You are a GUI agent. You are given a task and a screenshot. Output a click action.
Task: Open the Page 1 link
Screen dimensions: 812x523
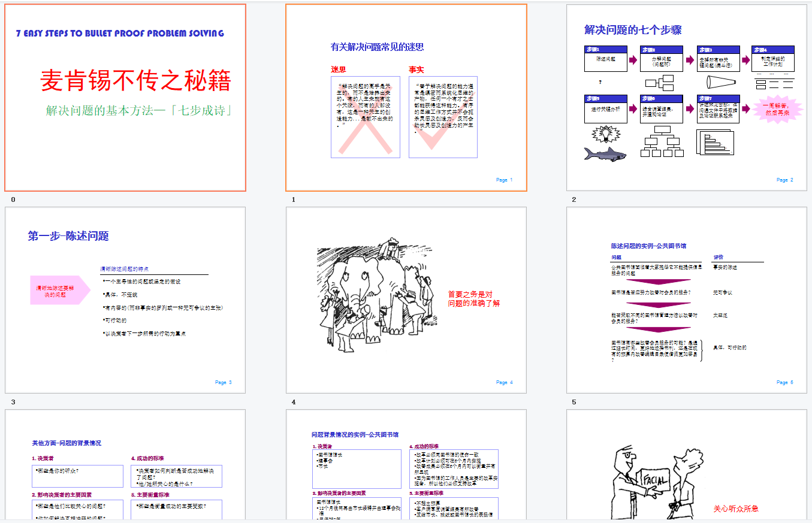(505, 179)
